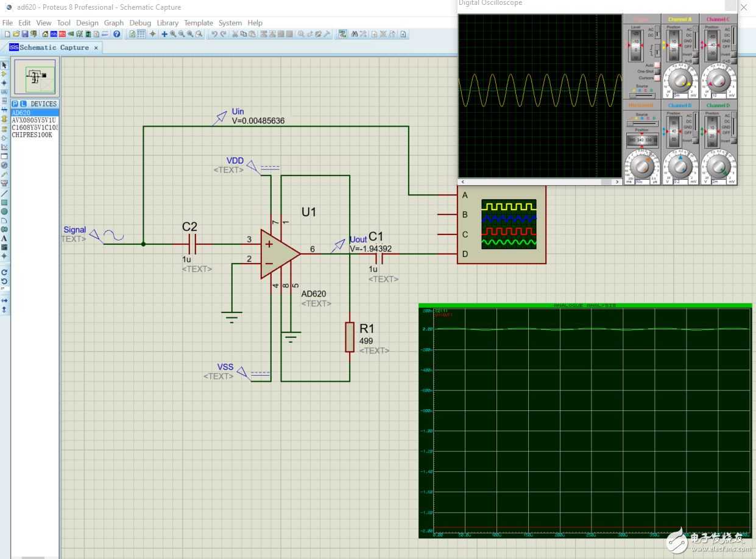The width and height of the screenshot is (756, 559).
Task: Toggle Channel C C+D button
Action: (x=734, y=61)
